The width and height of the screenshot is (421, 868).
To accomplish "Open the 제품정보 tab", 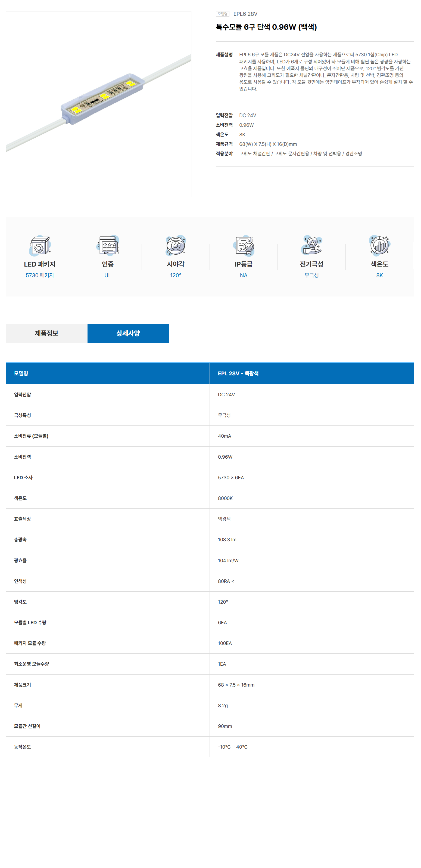I will (46, 333).
